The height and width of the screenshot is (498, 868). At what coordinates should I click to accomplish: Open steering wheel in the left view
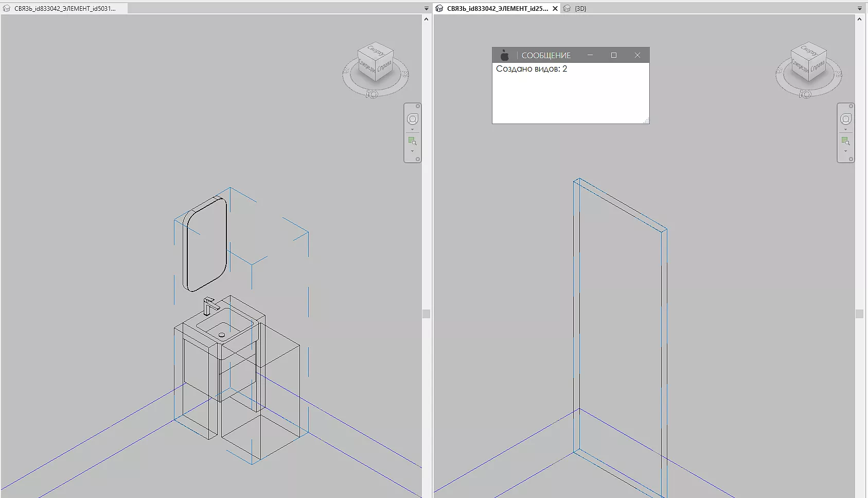point(412,119)
